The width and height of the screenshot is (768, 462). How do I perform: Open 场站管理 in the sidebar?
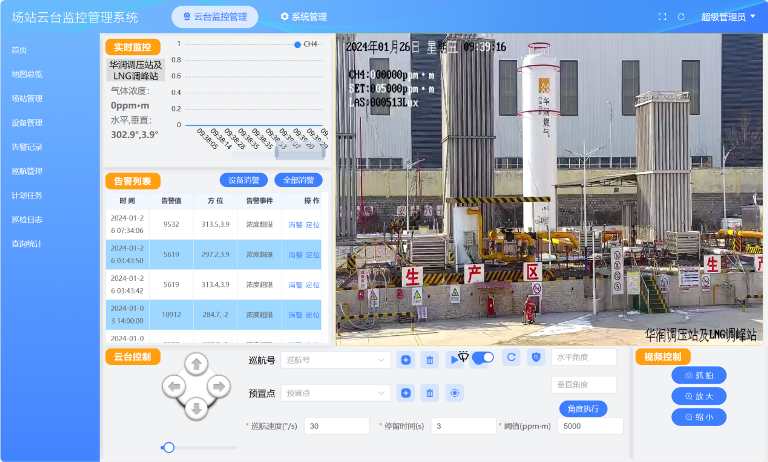pyautogui.click(x=27, y=99)
